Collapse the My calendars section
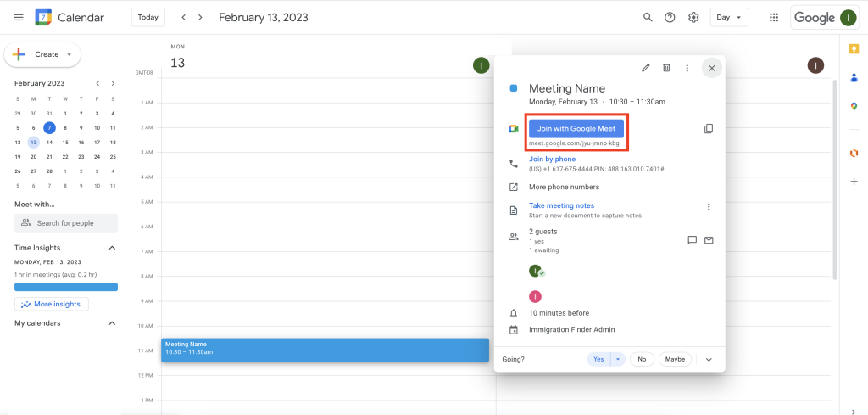Viewport: 868px width, 415px height. click(x=112, y=323)
